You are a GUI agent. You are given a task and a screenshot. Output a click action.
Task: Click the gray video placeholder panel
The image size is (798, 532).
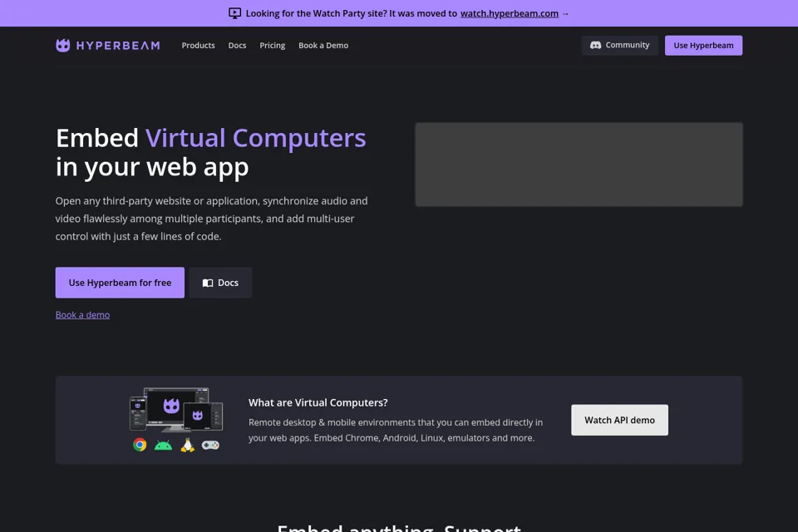[579, 165]
